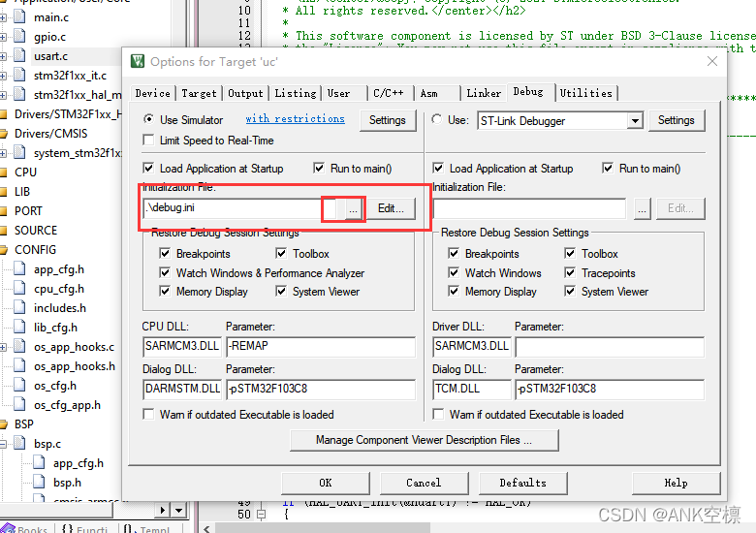Click the CPU DLL -REMAP parameter field
Screen dimensions: 756x533
click(321, 347)
